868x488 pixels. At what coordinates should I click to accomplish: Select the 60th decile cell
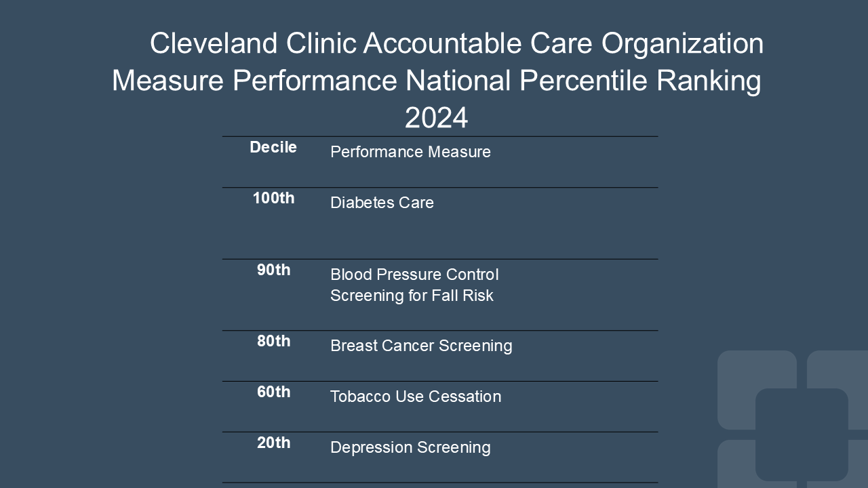[273, 392]
